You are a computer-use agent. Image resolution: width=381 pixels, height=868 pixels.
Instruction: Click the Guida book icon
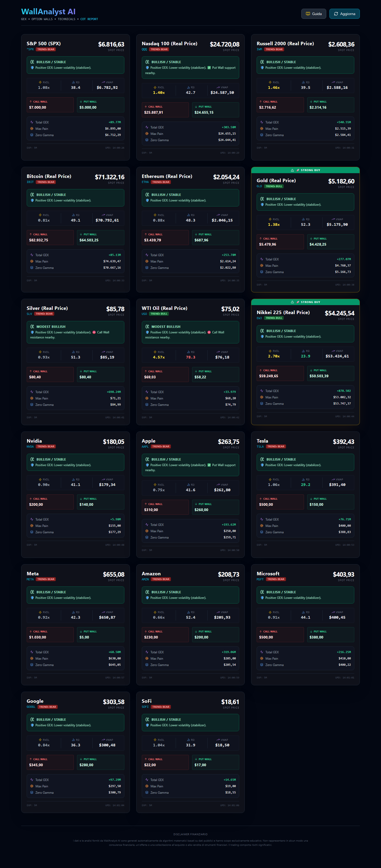point(307,14)
